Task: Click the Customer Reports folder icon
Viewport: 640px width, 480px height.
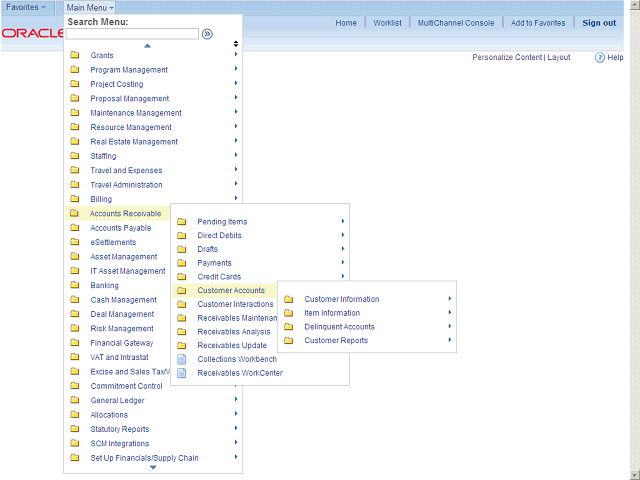Action: [x=289, y=340]
